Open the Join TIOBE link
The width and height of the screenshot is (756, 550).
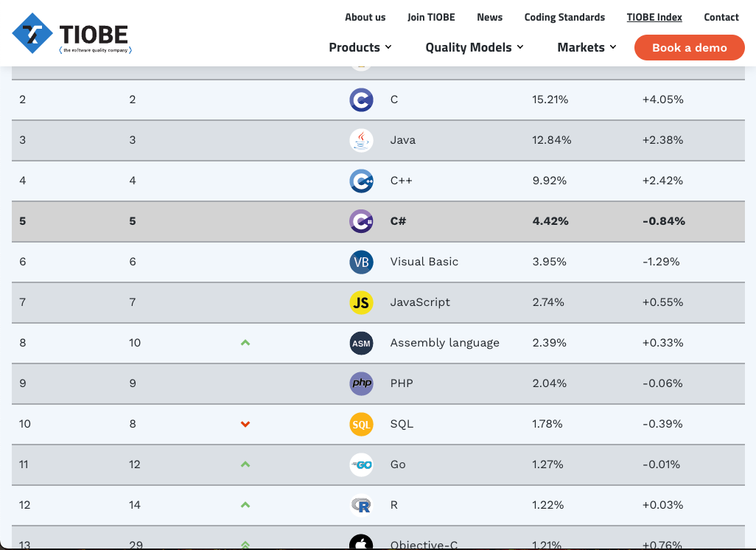click(431, 18)
